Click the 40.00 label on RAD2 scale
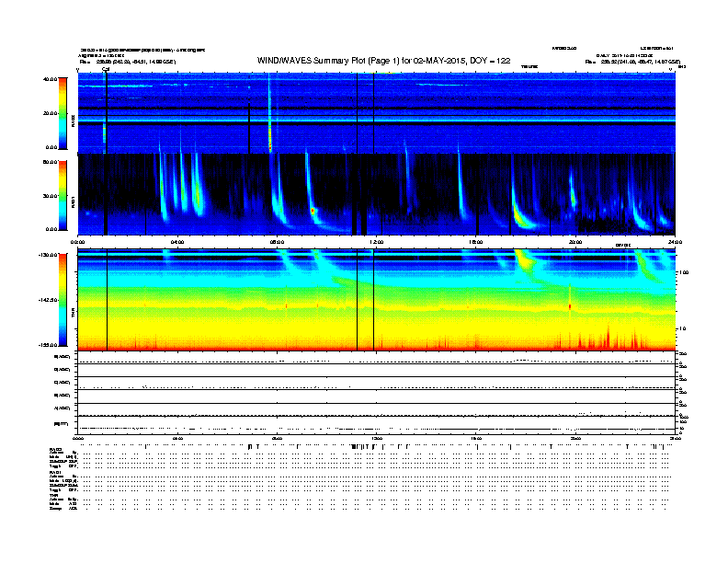Viewport: 728px width, 563px height. coord(50,79)
